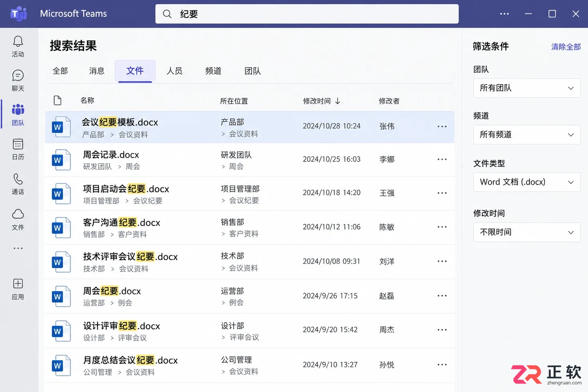
Task: Open the 不限时间 modified time dropdown
Action: (527, 232)
